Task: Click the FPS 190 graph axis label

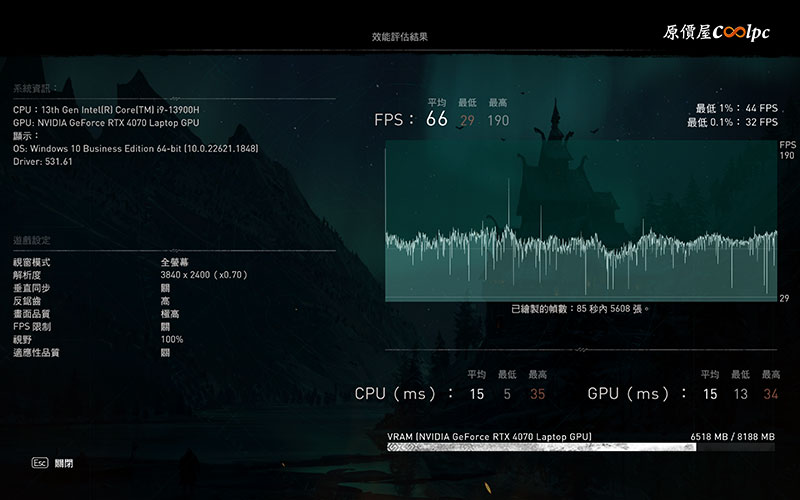Action: (x=787, y=150)
